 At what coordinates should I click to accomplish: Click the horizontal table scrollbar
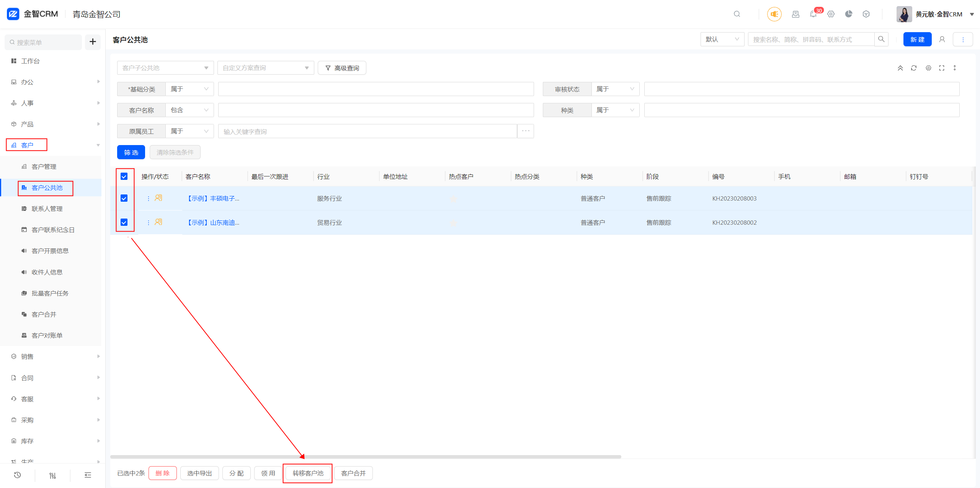click(x=366, y=457)
